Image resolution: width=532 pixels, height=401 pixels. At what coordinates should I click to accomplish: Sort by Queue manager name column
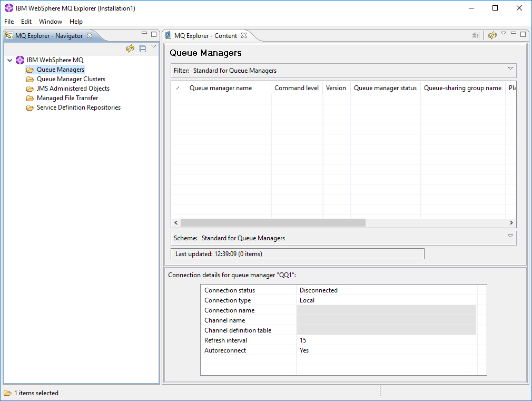click(221, 88)
